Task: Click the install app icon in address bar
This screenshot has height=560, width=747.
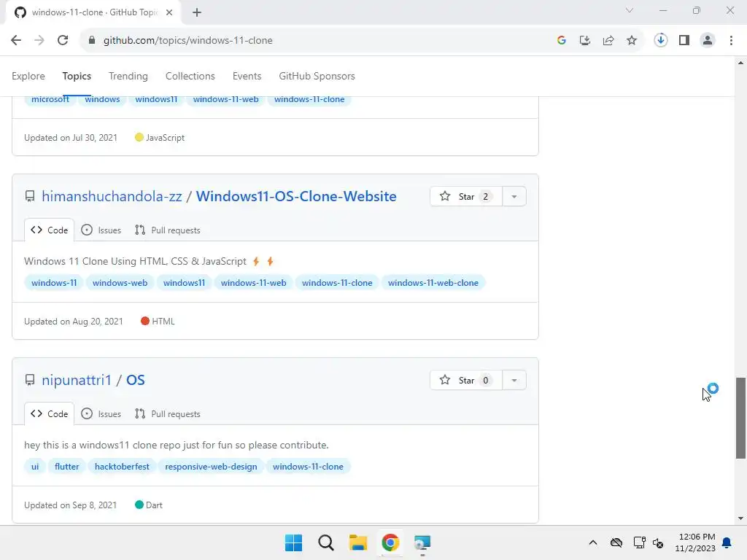Action: coord(584,41)
